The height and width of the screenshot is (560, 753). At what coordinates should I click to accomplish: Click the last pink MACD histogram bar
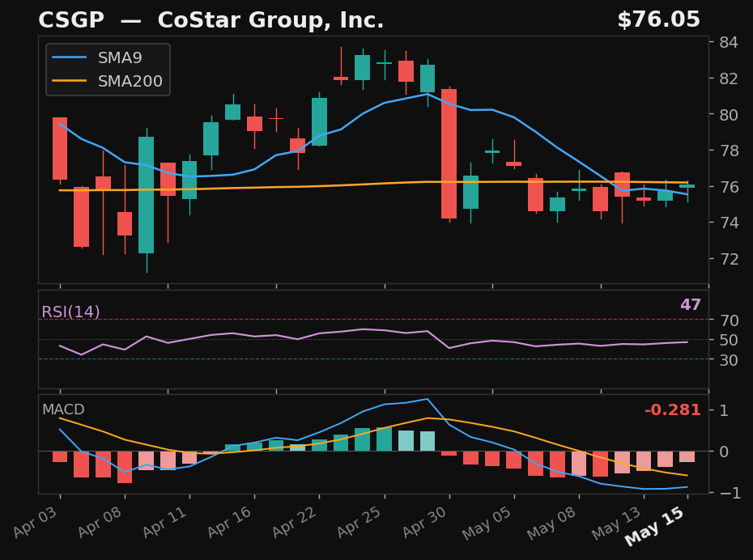coord(687,456)
